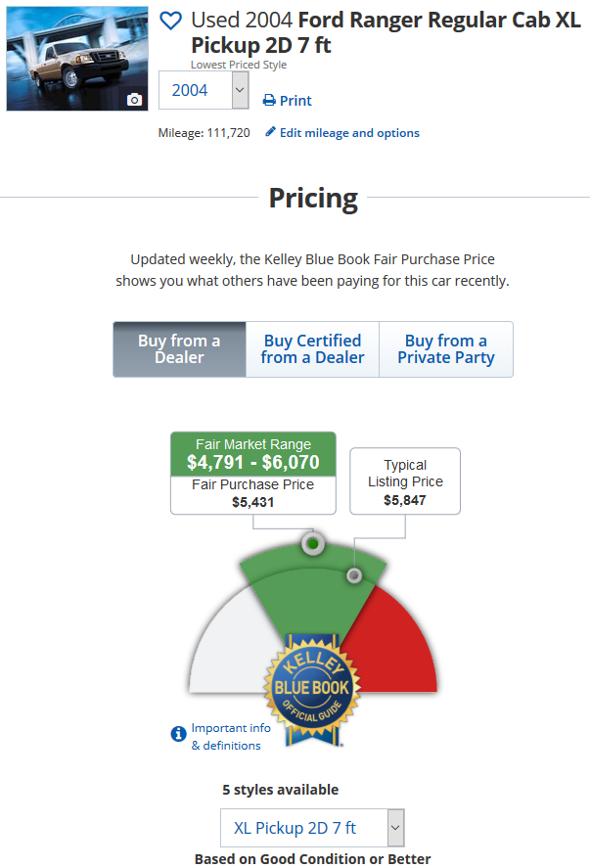This screenshot has height=868, width=590.
Task: Open Edit mileage and options link
Action: coord(349,133)
